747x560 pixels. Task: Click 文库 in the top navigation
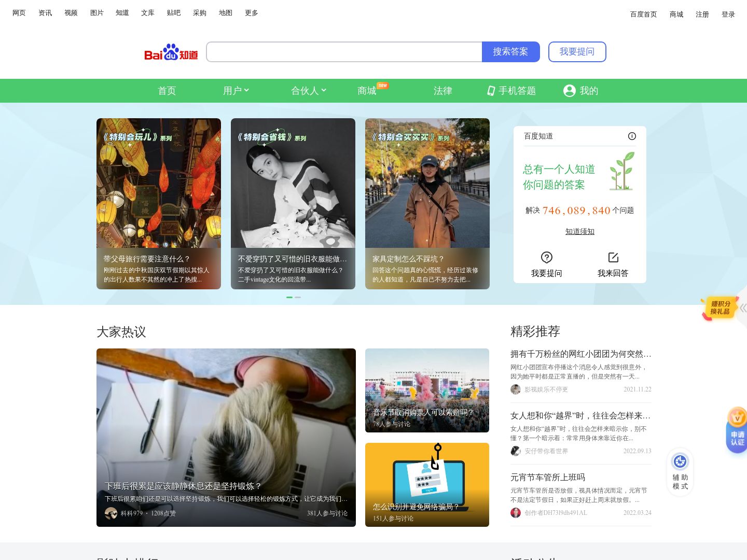click(x=148, y=13)
